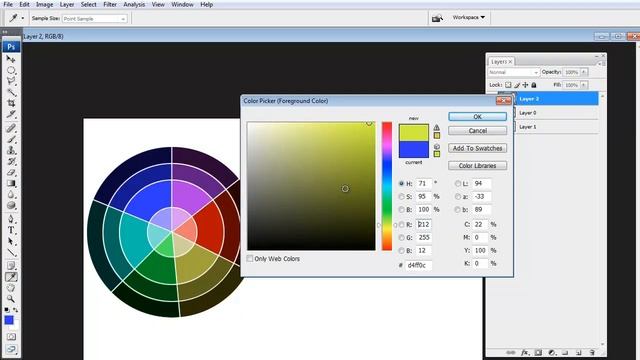Screen dimensions: 640x360
Task: Select the Path Selection tool
Action: (x=11, y=241)
